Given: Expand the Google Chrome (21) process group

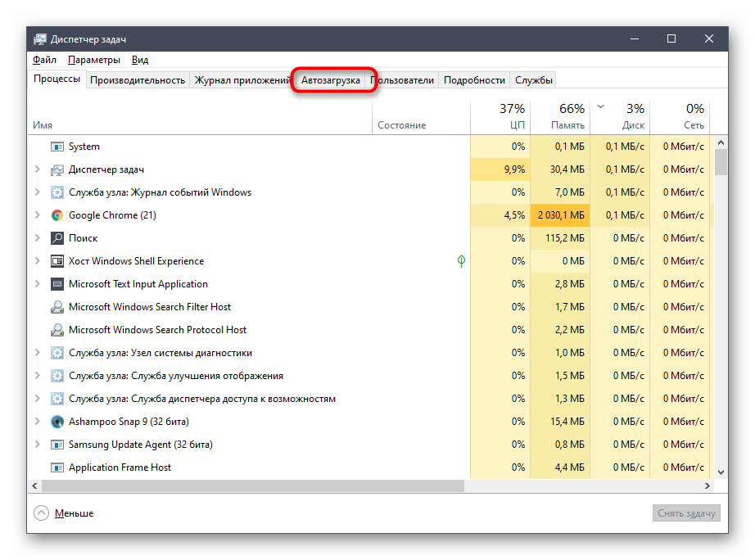Looking at the screenshot, I should [37, 215].
